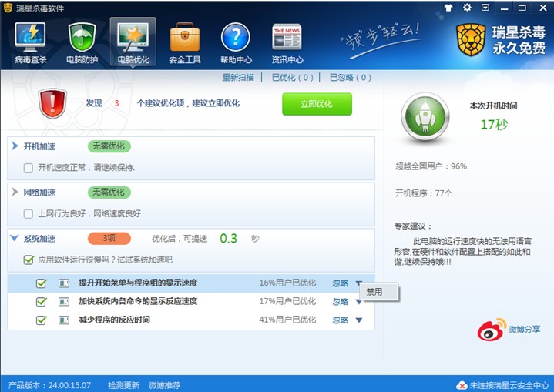The height and width of the screenshot is (392, 554).
Task: Click the green 立即优化 button
Action: point(317,104)
